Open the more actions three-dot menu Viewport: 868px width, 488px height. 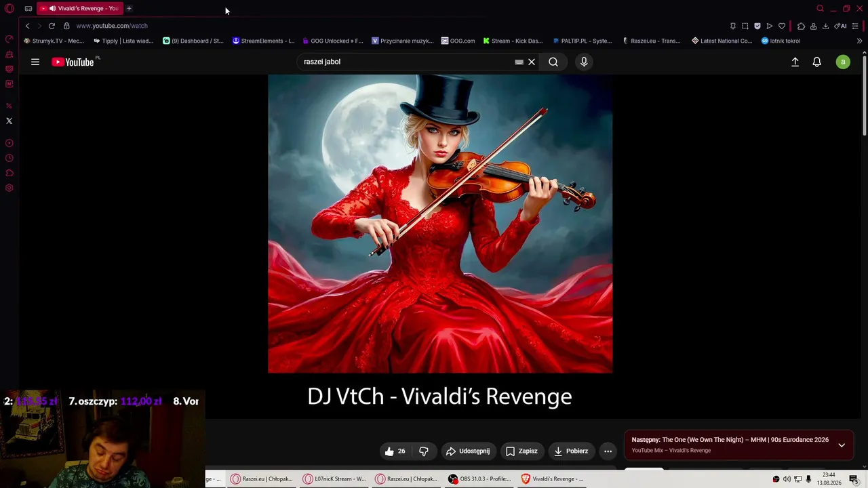(x=608, y=451)
